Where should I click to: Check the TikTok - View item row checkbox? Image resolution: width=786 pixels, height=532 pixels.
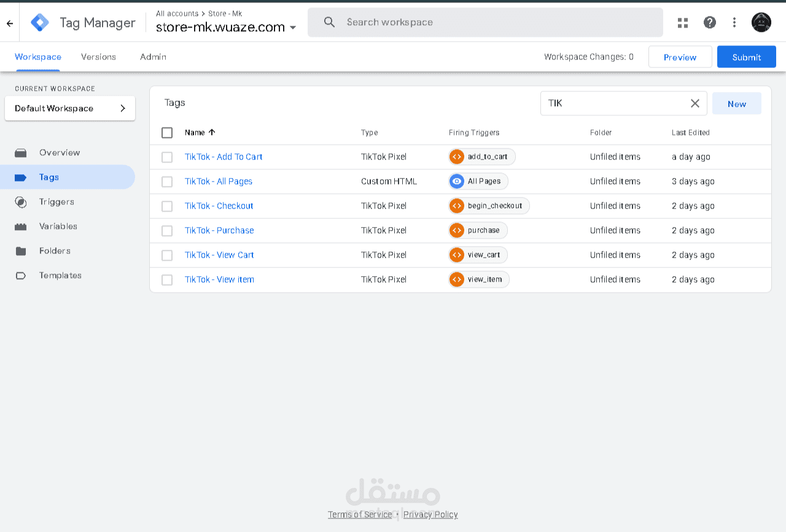(167, 280)
